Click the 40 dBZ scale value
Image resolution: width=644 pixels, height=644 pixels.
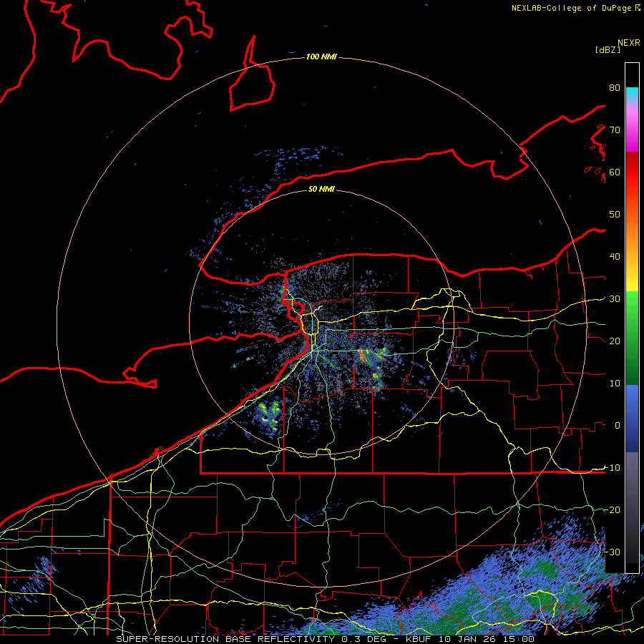click(x=615, y=257)
